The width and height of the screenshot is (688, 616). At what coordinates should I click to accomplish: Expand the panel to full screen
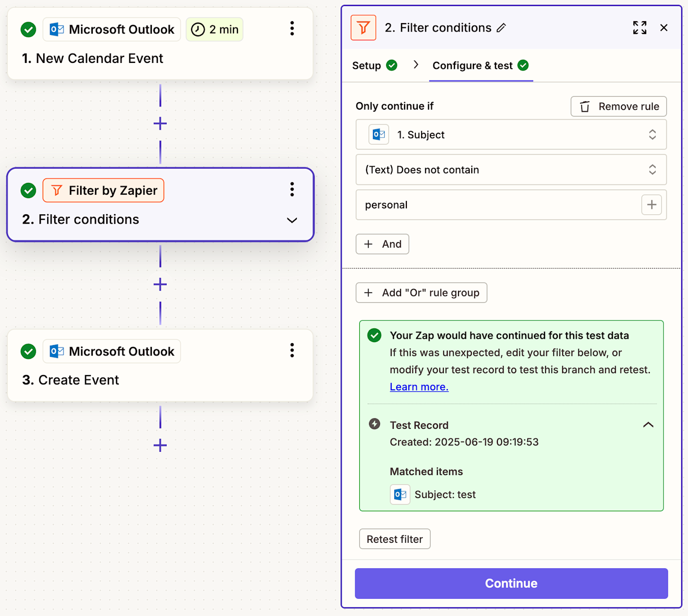pyautogui.click(x=640, y=28)
